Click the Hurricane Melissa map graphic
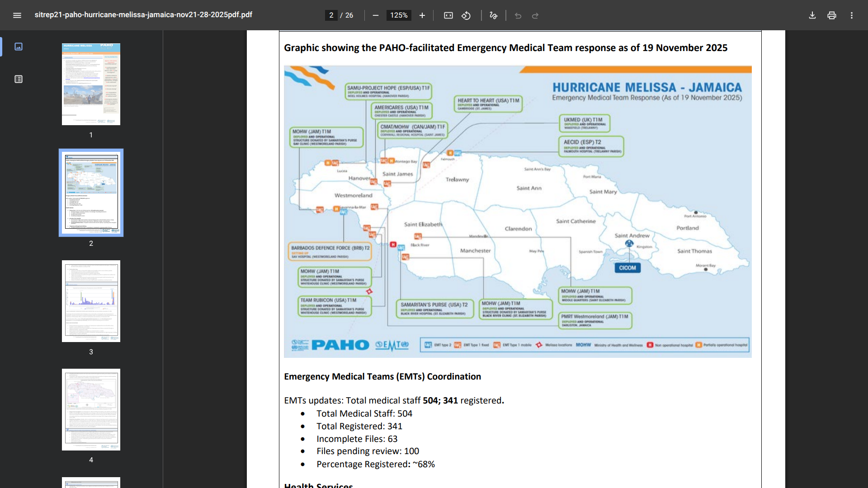868x488 pixels. click(x=518, y=211)
